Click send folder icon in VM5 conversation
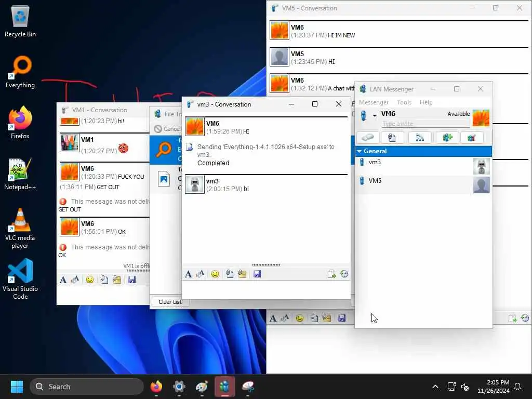Image resolution: width=532 pixels, height=399 pixels. click(327, 318)
